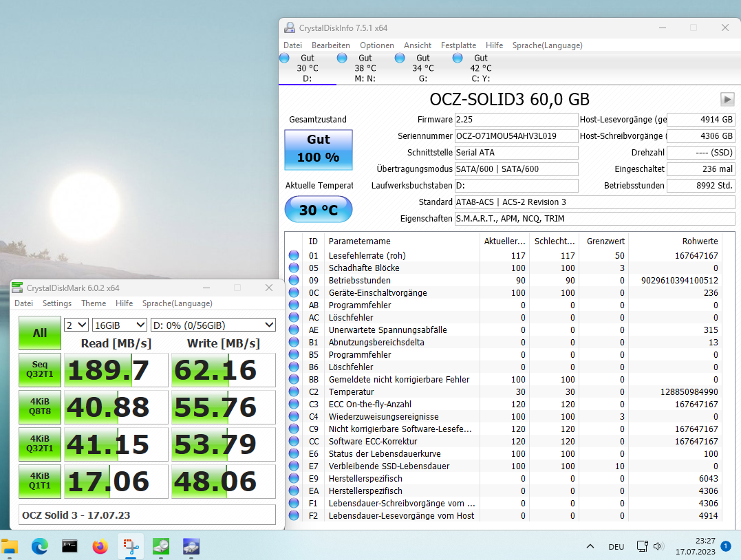741x560 pixels.
Task: Launch Microsoft Edge from the taskbar
Action: tap(40, 547)
